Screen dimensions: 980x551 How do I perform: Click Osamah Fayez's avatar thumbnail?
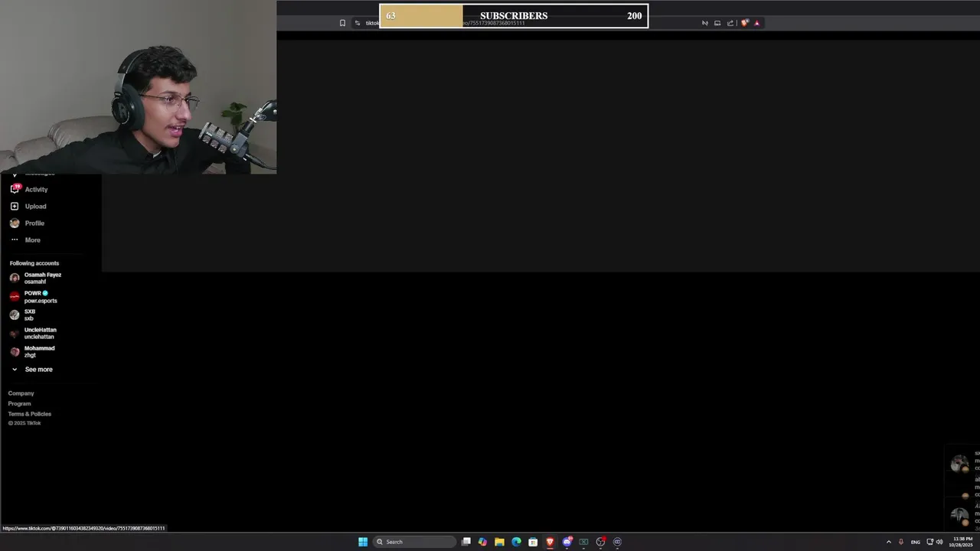tap(15, 278)
